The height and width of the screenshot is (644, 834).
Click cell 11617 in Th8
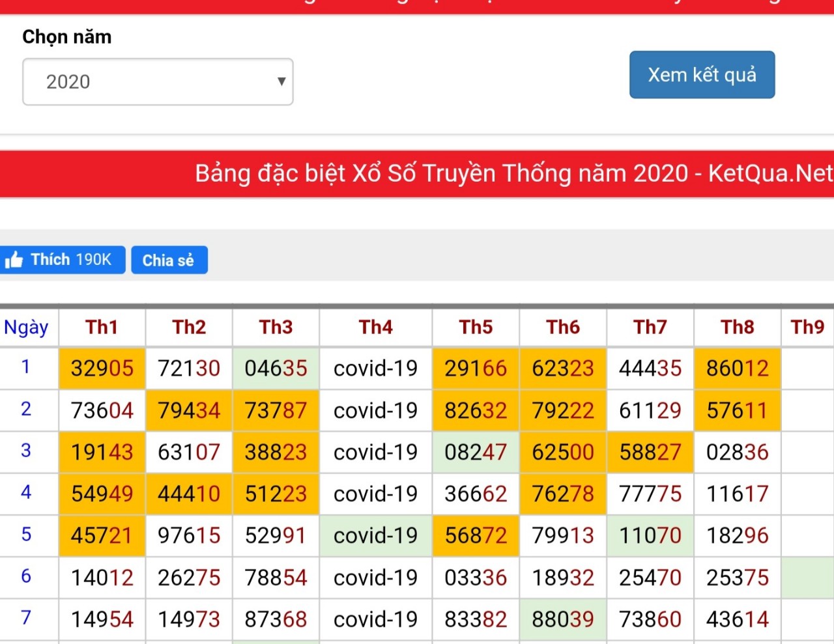738,494
